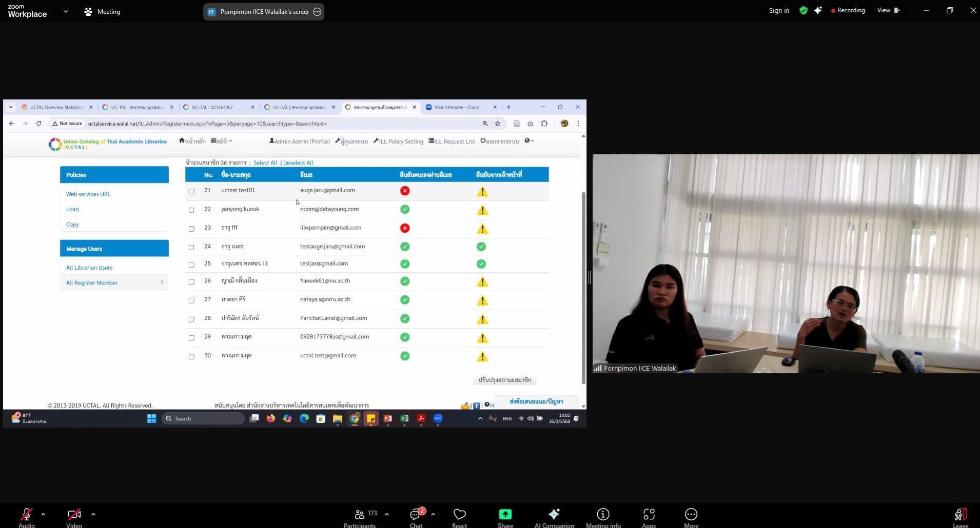Open the View layout menu
The height and width of the screenshot is (528, 980).
tap(888, 10)
